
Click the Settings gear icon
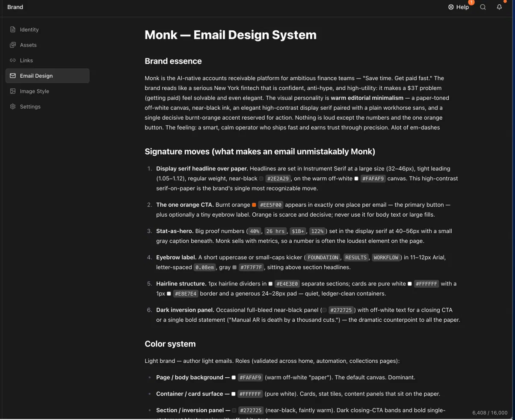click(x=13, y=106)
